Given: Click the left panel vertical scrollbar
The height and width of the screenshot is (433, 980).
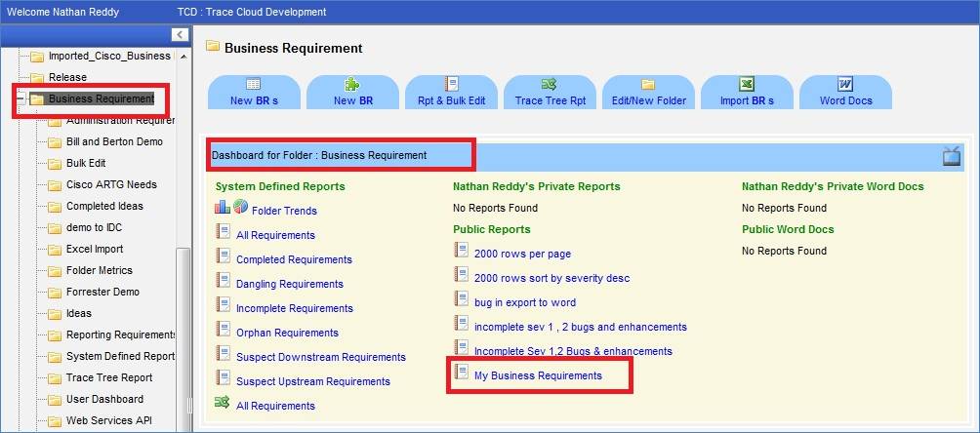Looking at the screenshot, I should click(x=181, y=332).
